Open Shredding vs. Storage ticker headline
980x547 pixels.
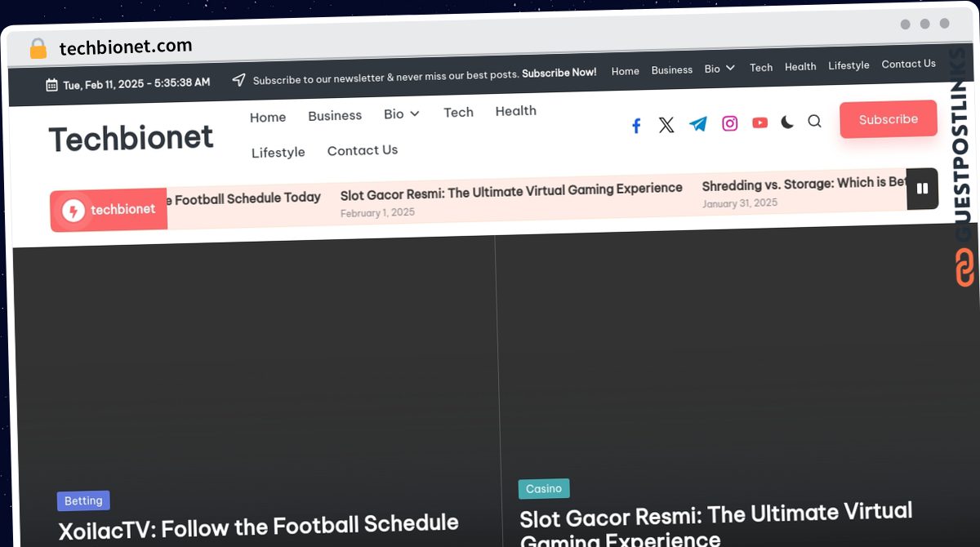[804, 185]
